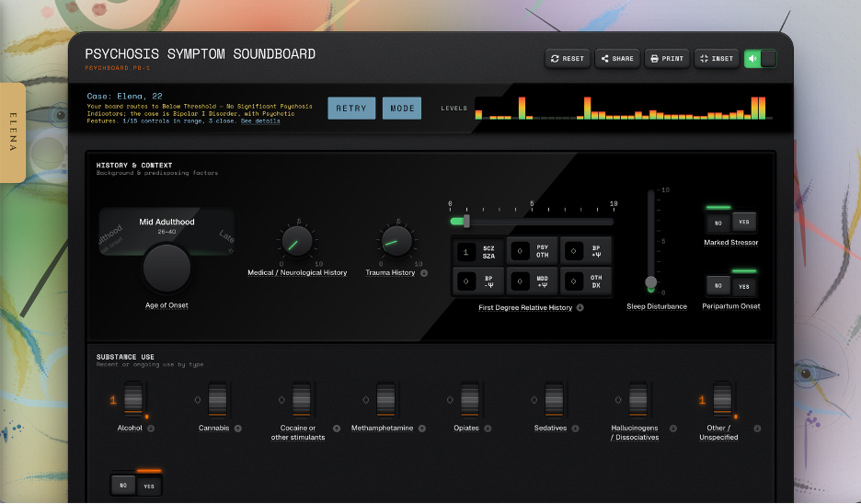Click the round icon beside the Sedatives label

click(x=576, y=429)
